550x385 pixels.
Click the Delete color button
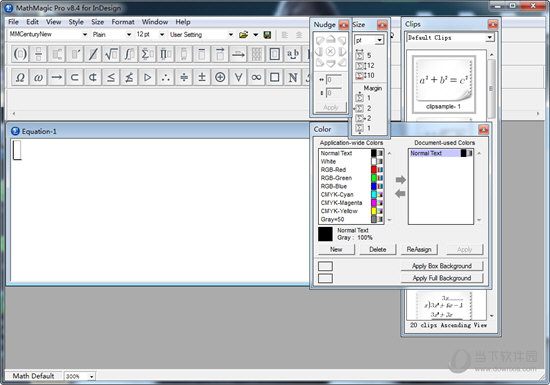click(x=377, y=249)
